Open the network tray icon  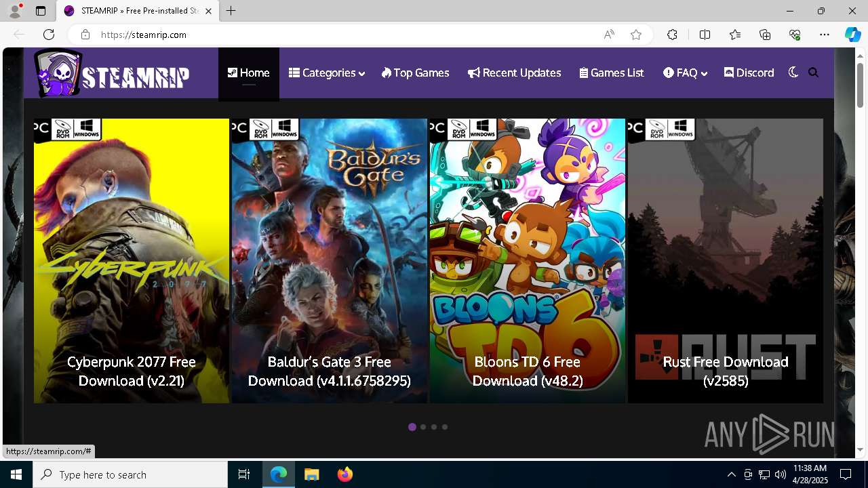coord(764,474)
